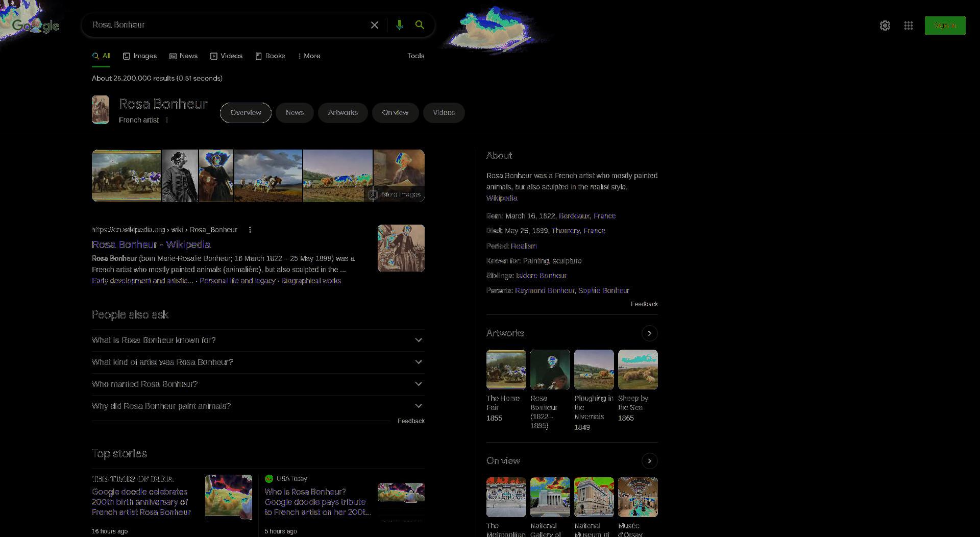Switch to the Videos search tab
980x537 pixels.
coord(226,56)
